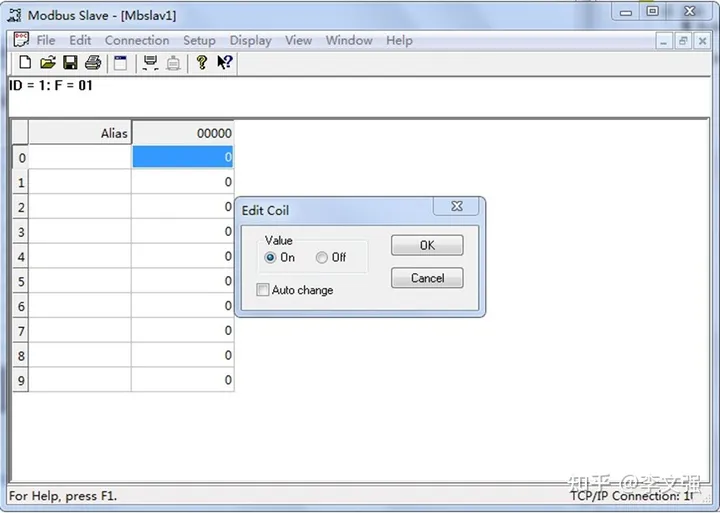Image resolution: width=720 pixels, height=513 pixels.
Task: Select coil value cell in row 5
Action: pos(183,281)
